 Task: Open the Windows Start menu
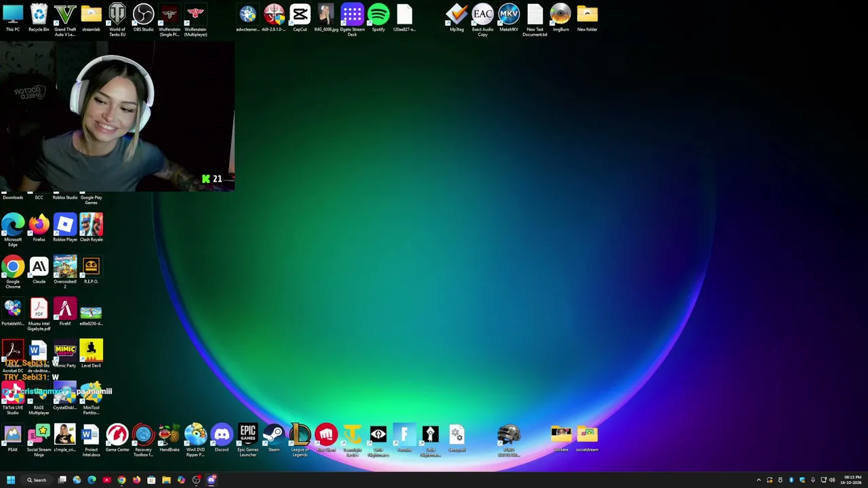tap(11, 480)
